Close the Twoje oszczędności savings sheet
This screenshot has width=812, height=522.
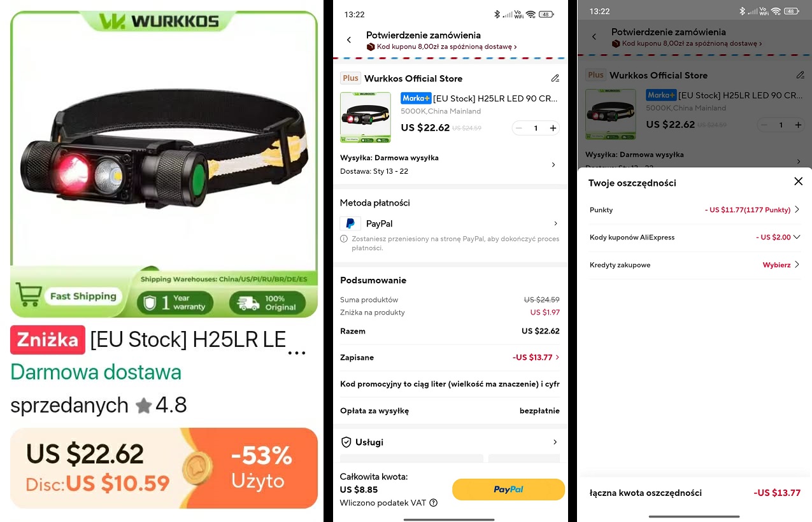point(798,181)
